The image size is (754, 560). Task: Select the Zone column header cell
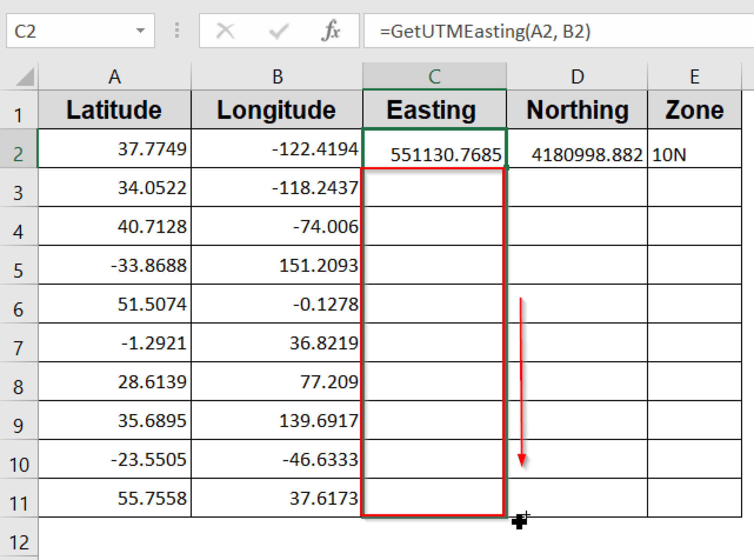click(695, 109)
